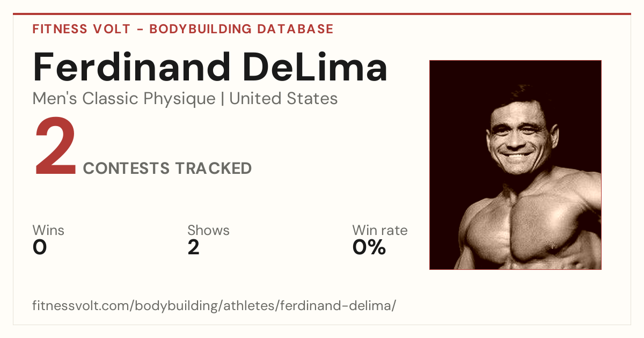This screenshot has width=644, height=338.
Task: Click the red line at top of card
Action: (x=322, y=14)
